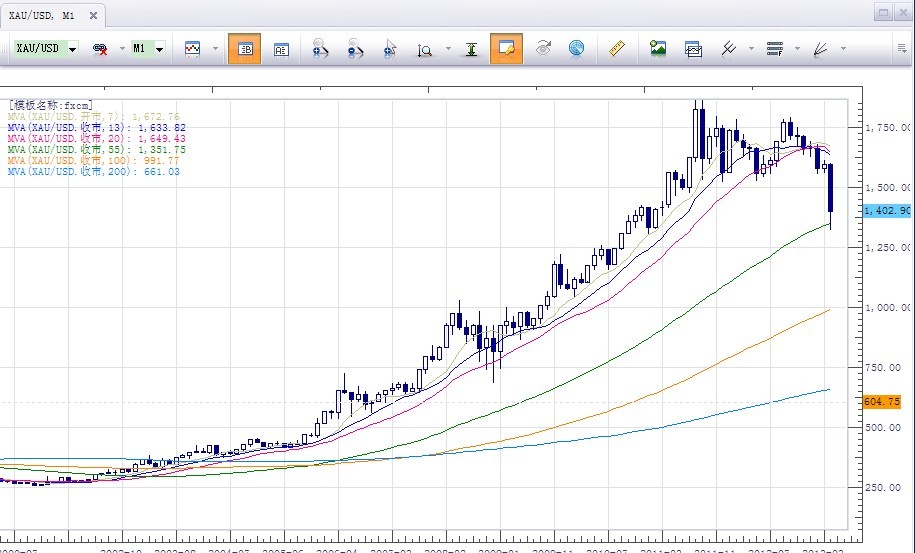Click the zoom in magnifier icon
Image resolution: width=915 pixels, height=553 pixels.
point(321,48)
